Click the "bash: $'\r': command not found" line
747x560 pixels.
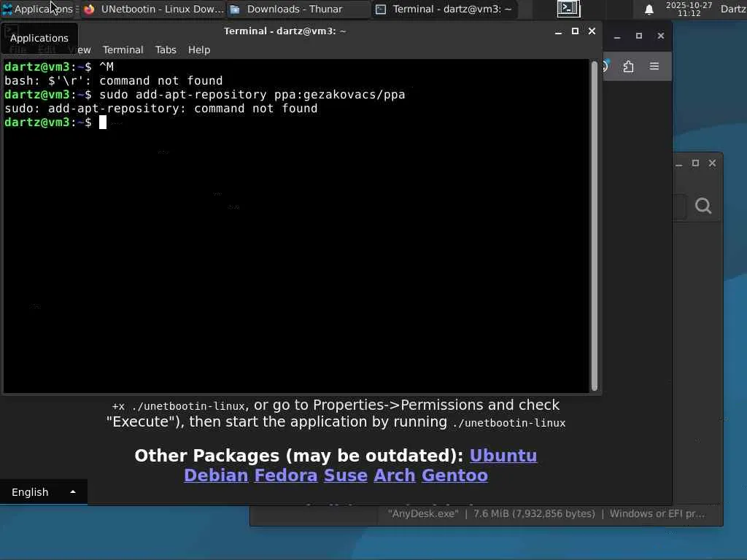113,80
